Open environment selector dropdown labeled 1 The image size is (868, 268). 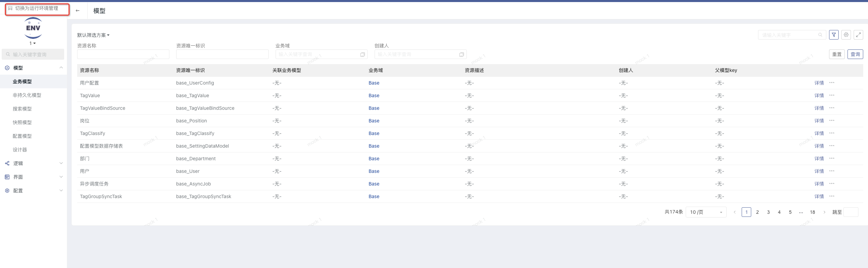32,43
